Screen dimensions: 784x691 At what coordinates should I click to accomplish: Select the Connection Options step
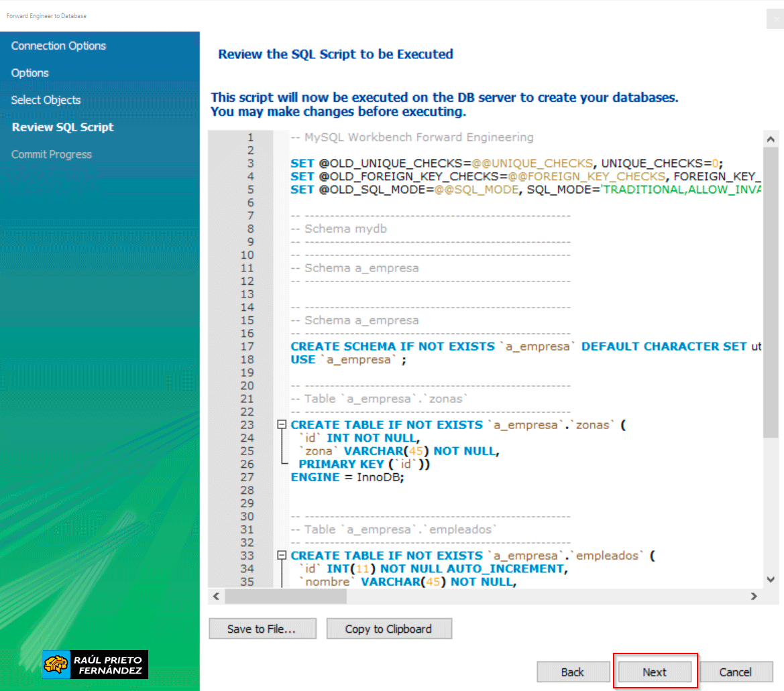click(58, 46)
